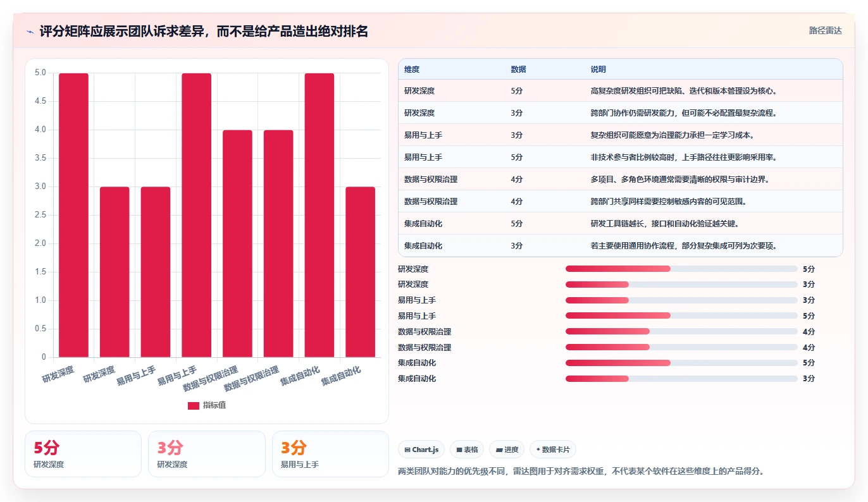Click the 集成自动化 chart bar reaching 5.0

pyautogui.click(x=319, y=215)
